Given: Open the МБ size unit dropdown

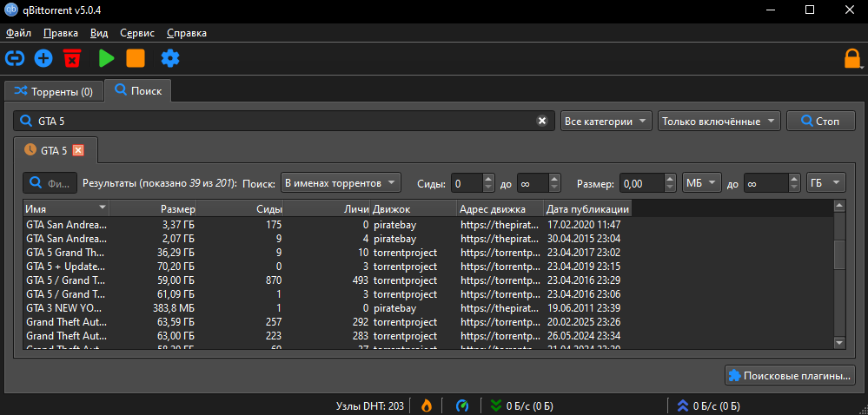Looking at the screenshot, I should click(x=702, y=183).
